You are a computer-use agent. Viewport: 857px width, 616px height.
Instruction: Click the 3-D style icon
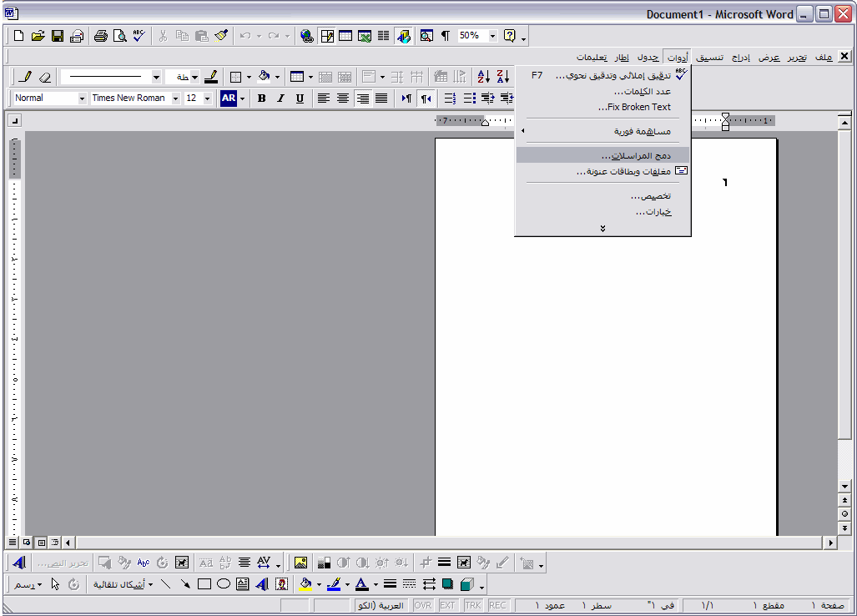(466, 584)
